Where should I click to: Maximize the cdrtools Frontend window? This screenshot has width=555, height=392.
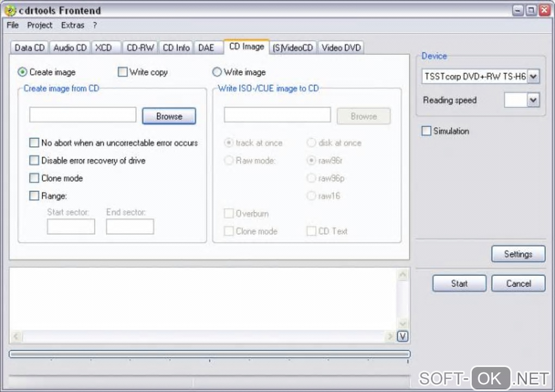[531, 10]
